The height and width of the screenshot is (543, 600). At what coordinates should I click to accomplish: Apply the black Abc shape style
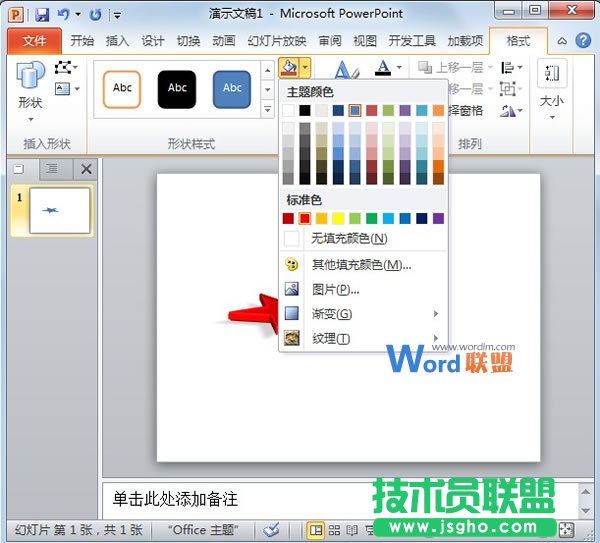(177, 89)
